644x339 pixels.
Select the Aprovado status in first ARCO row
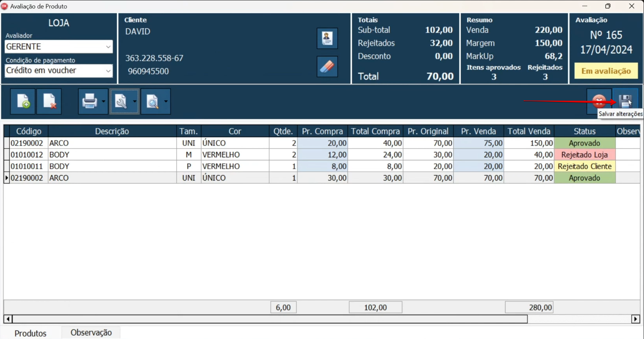[584, 143]
